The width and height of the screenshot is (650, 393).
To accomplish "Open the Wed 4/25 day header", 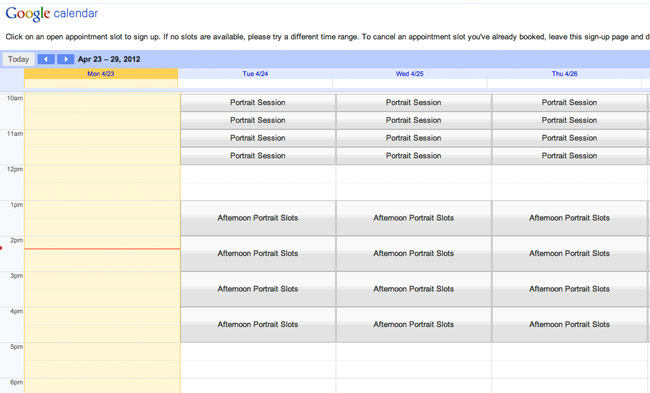I will 410,74.
